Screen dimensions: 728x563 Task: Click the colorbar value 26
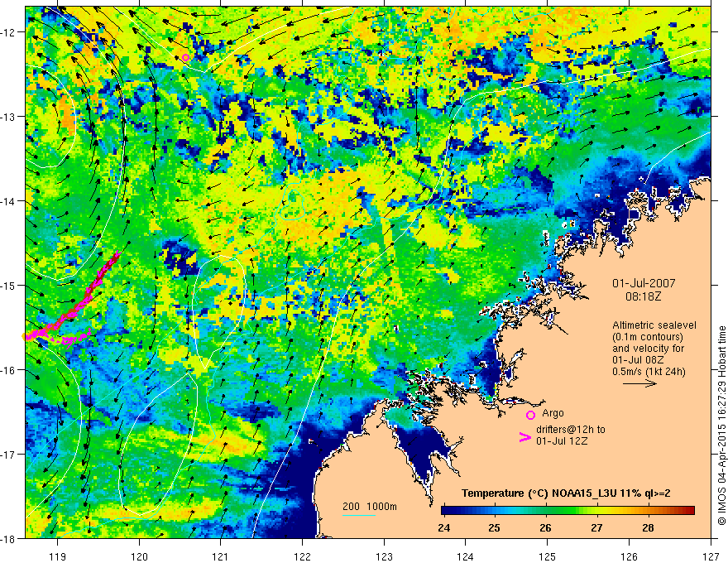tap(545, 527)
